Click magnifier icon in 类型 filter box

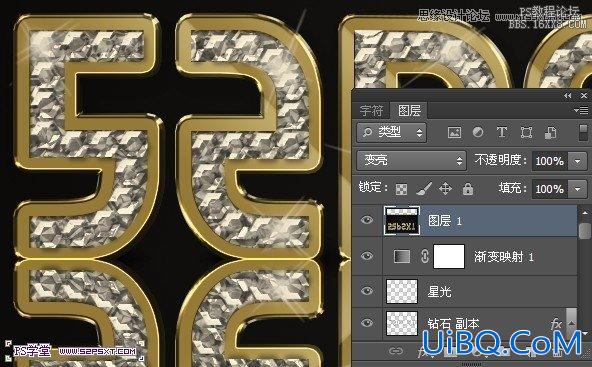[367, 132]
